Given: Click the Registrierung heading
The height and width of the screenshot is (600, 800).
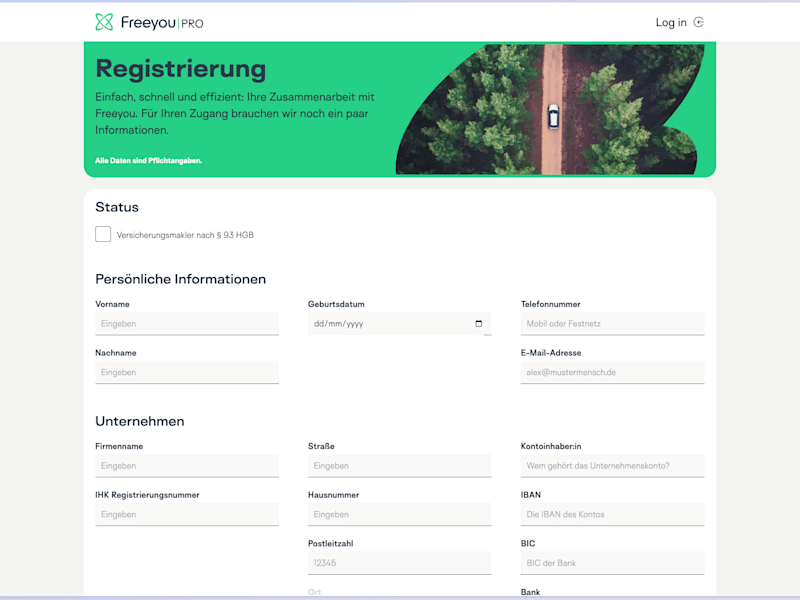Looking at the screenshot, I should 181,69.
